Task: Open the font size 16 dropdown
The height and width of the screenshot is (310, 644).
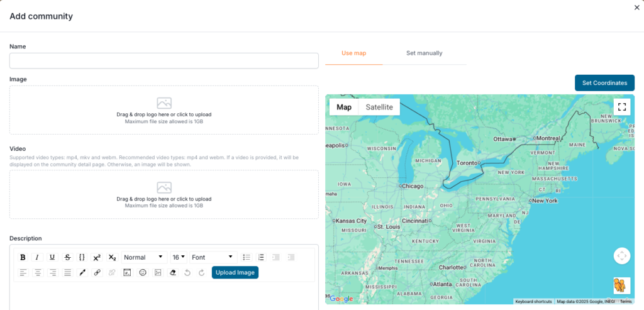Action: [x=179, y=257]
